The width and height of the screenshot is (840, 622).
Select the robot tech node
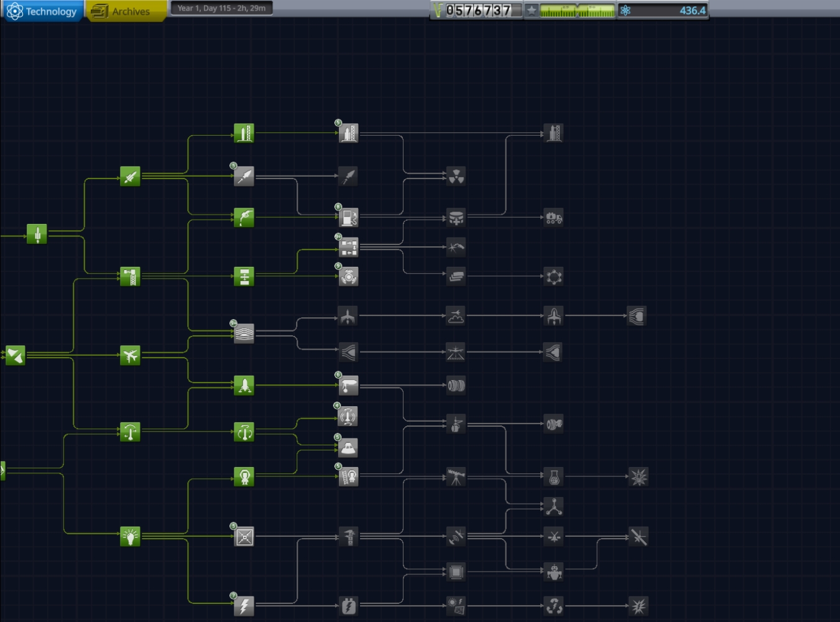(553, 572)
